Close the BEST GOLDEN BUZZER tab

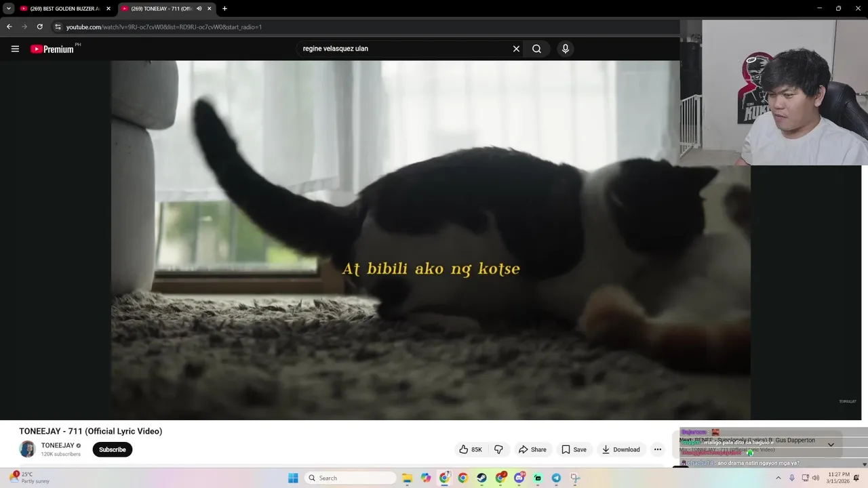(x=108, y=9)
